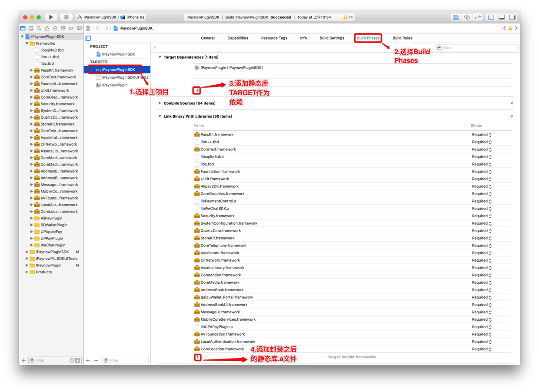Open the Breakpoint navigator

(71, 28)
